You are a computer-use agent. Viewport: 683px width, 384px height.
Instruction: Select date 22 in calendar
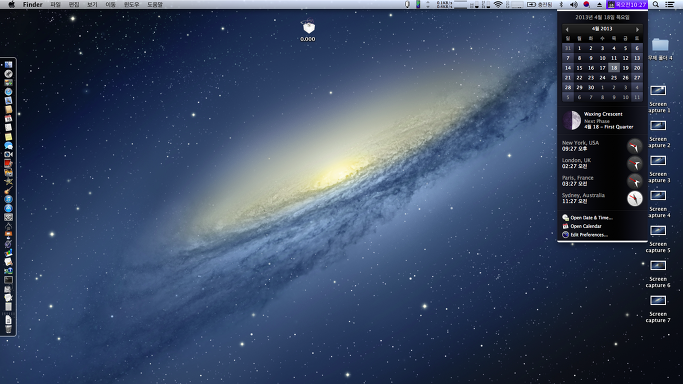point(579,77)
